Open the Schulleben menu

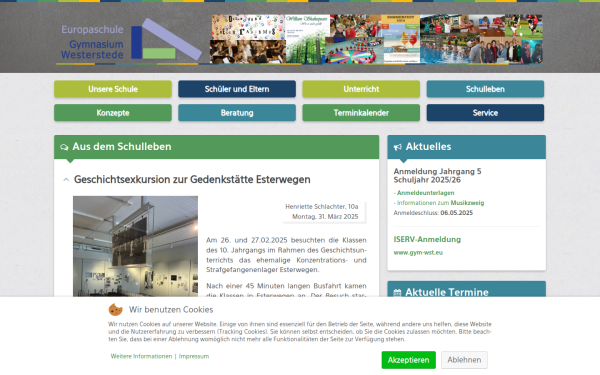pyautogui.click(x=485, y=89)
